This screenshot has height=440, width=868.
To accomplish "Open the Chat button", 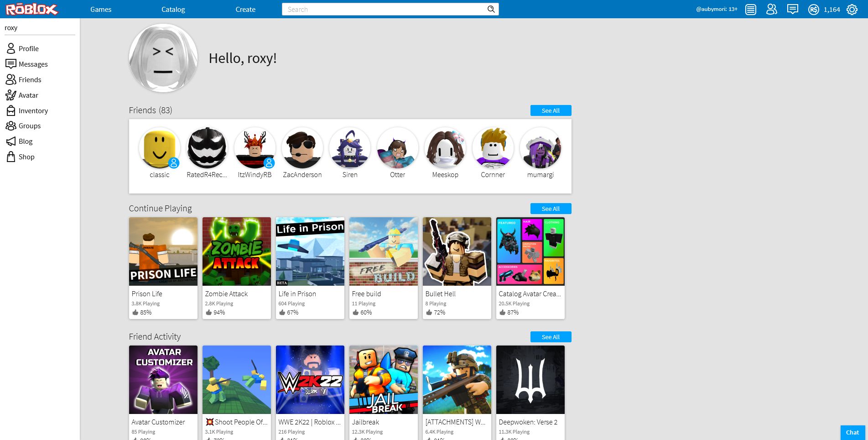I will 852,432.
